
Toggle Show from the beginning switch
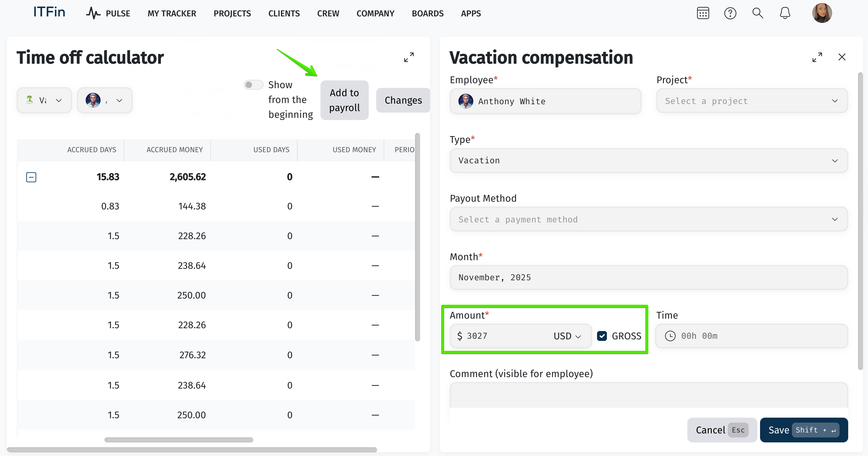(x=253, y=84)
